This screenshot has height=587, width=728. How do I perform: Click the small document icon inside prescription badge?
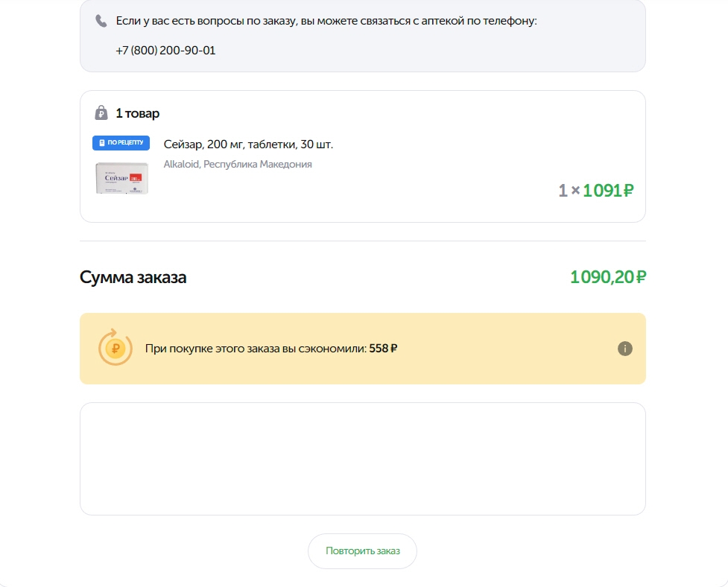102,142
